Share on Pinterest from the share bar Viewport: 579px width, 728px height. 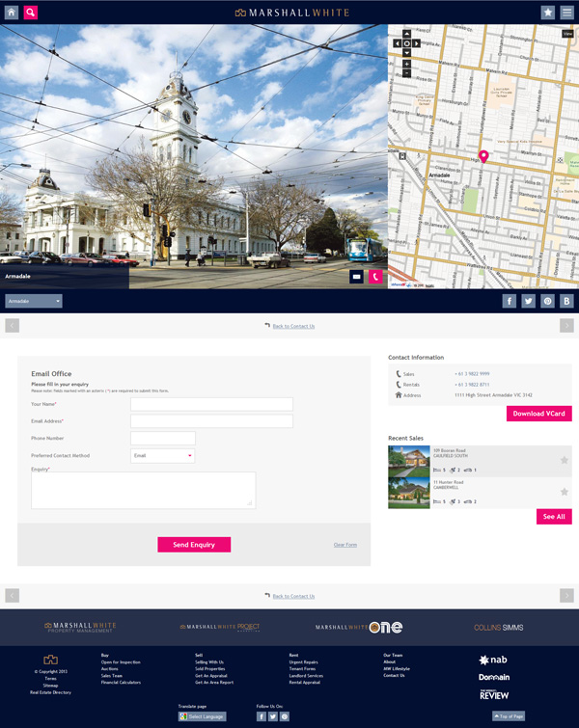point(548,301)
